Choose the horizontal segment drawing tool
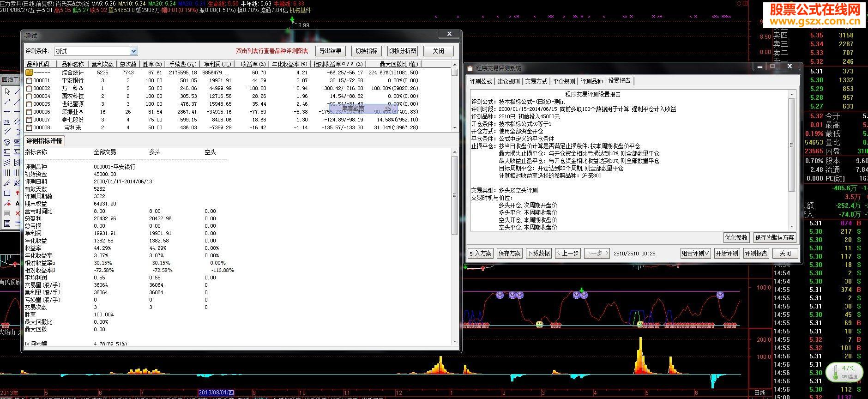Image resolution: width=868 pixels, height=399 pixels. [x=7, y=111]
